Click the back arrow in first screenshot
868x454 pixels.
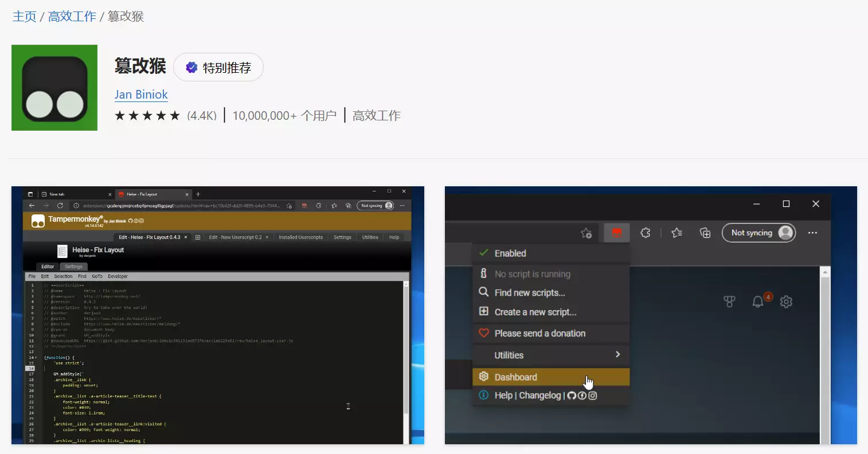tap(32, 206)
